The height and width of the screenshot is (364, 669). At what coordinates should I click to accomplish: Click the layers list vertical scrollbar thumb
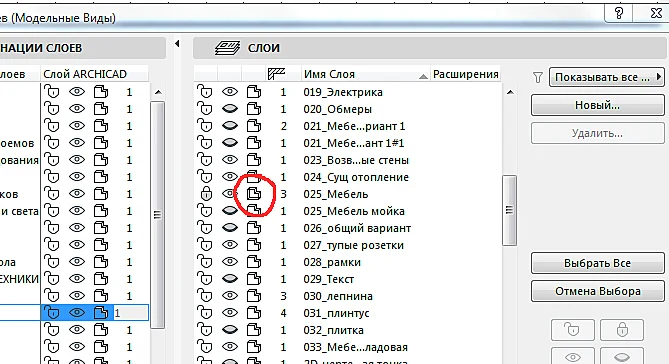[x=509, y=210]
